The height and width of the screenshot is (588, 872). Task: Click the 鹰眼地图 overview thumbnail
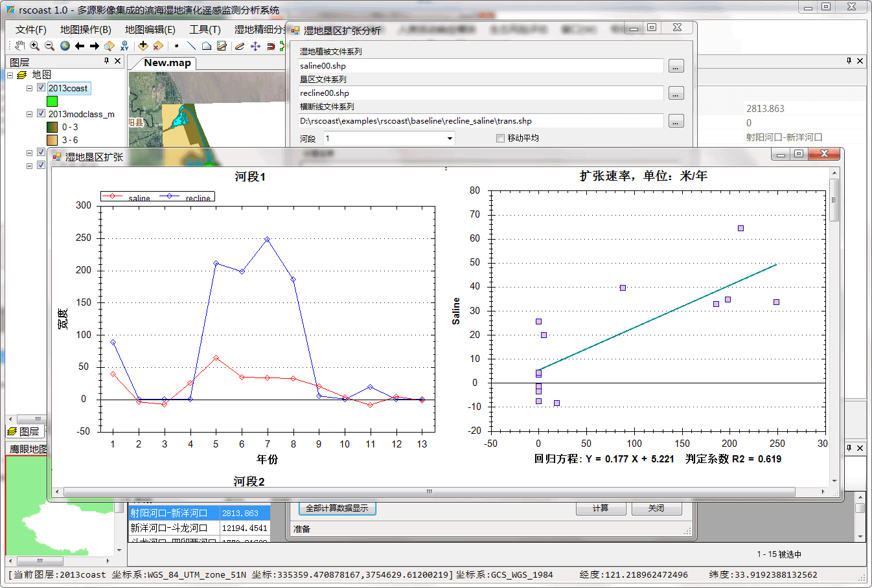coord(60,505)
